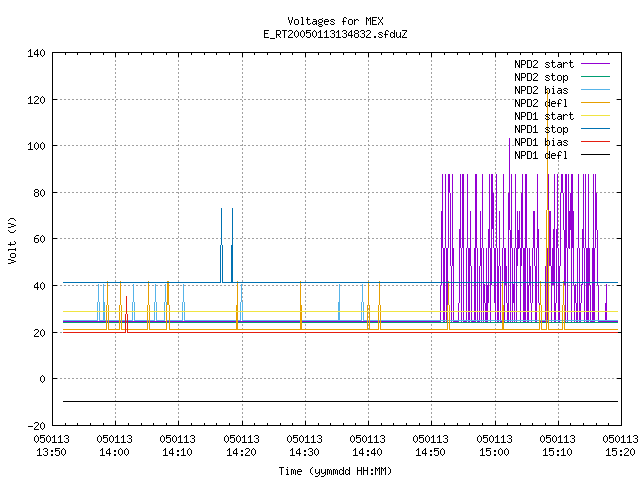
Task: Click the 14:50 x-axis time label
Action: click(x=431, y=453)
